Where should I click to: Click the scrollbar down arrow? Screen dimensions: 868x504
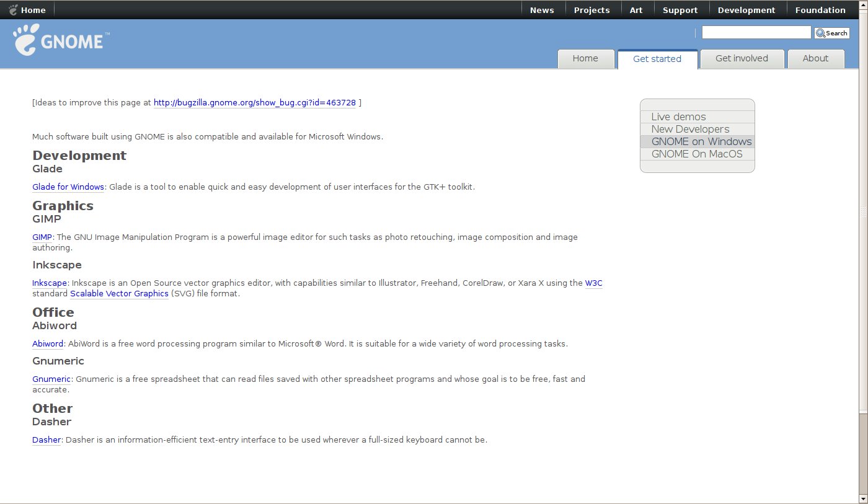pos(863,499)
